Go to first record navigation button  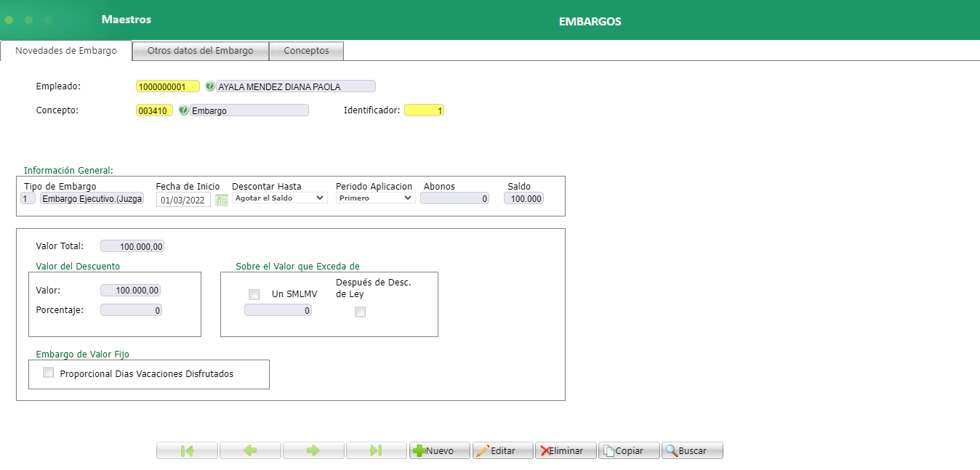187,450
